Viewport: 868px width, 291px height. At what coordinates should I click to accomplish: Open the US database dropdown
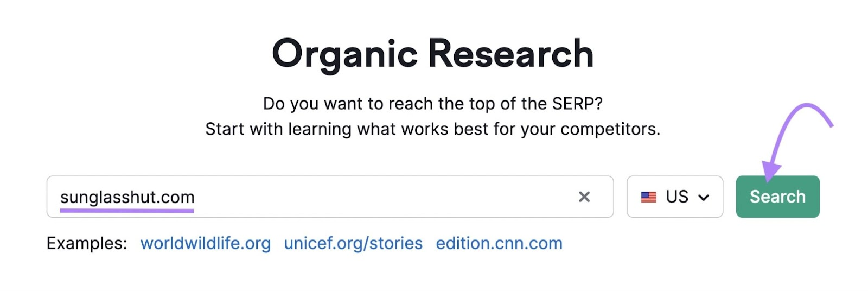[x=674, y=197]
